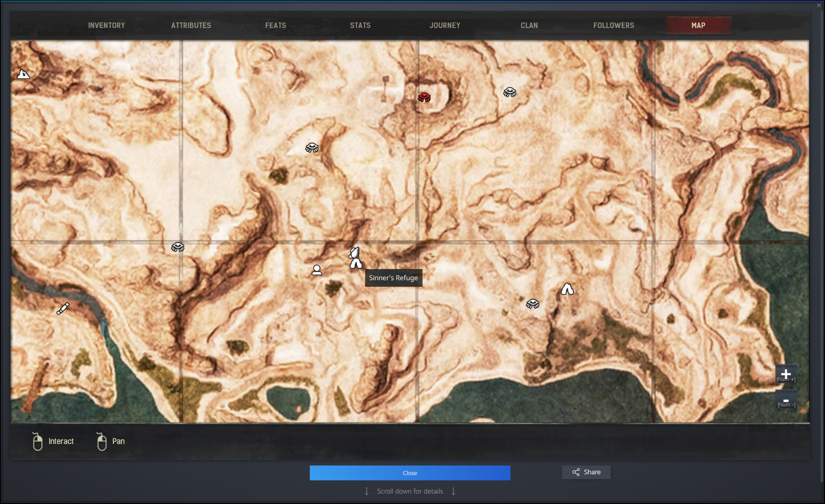Click the share icon beside Share
The image size is (825, 504).
pos(576,472)
